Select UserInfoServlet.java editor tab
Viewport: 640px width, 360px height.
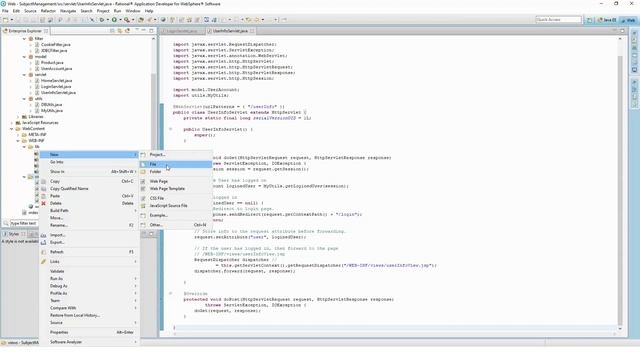click(230, 31)
